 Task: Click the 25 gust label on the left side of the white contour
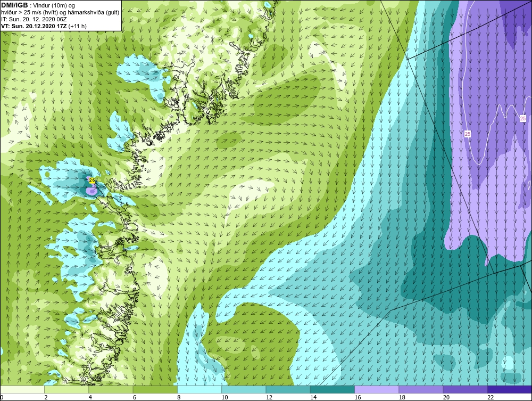467,134
